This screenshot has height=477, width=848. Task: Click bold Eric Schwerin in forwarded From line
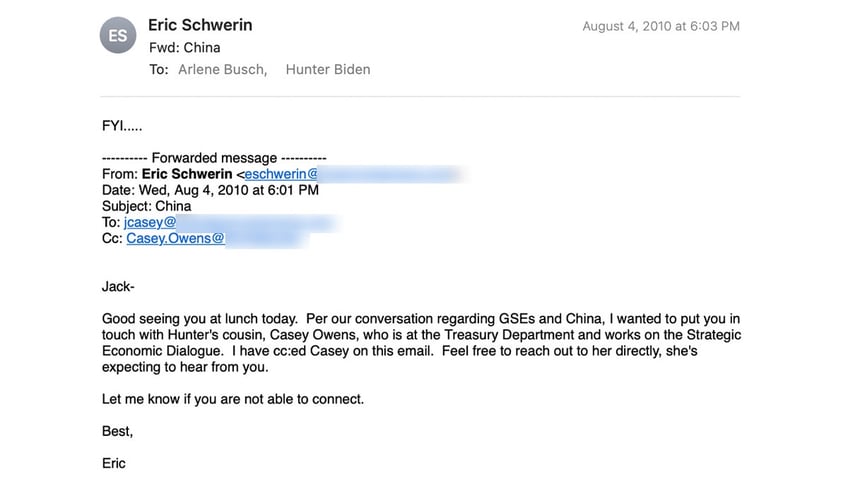[188, 174]
